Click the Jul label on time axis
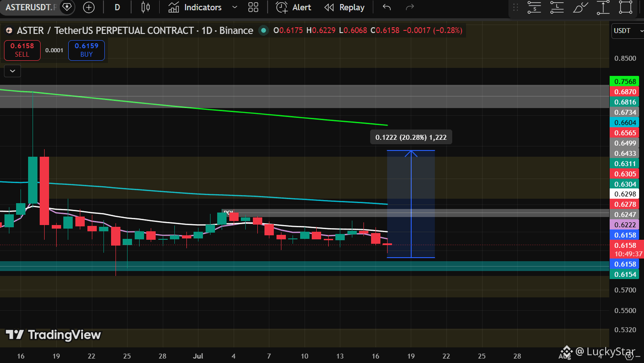This screenshot has height=363, width=644. (198, 356)
